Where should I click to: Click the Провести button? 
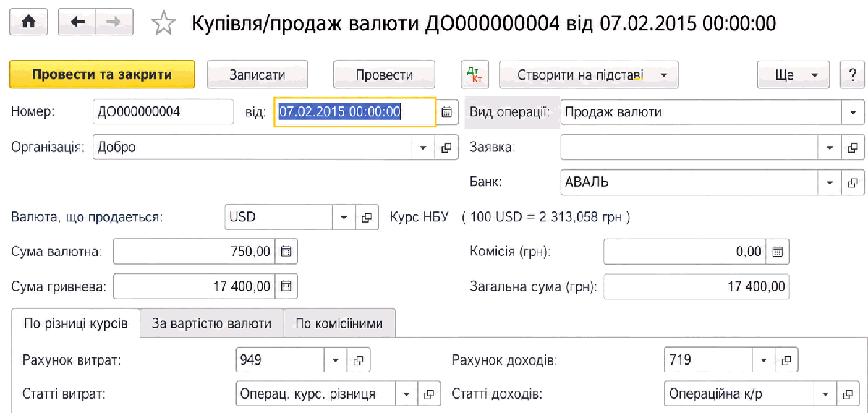(384, 74)
